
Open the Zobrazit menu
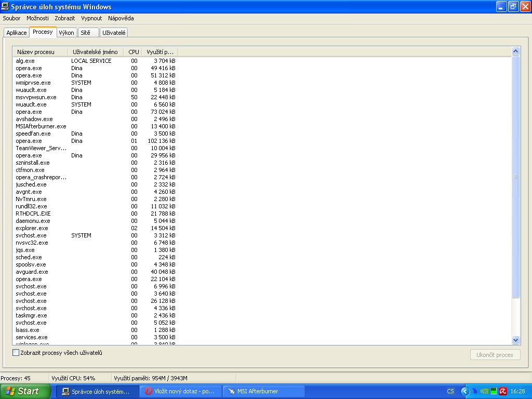click(65, 18)
